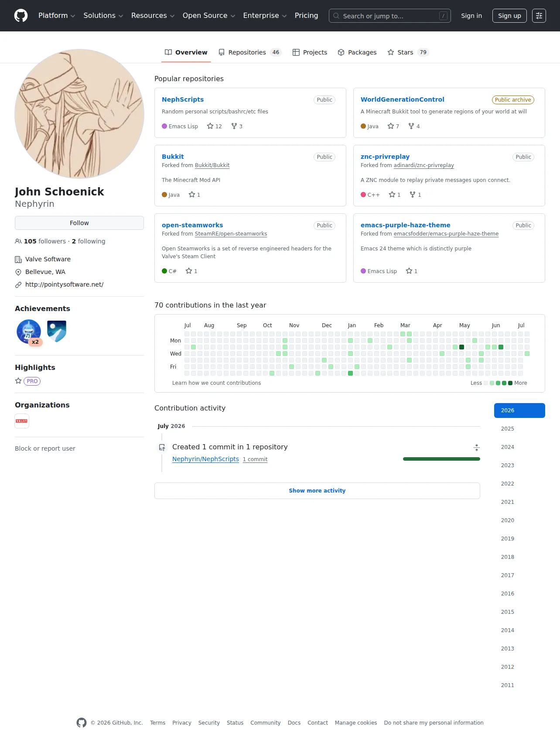This screenshot has height=746, width=560.
Task: Open the footer GitHub logo
Action: (82, 723)
